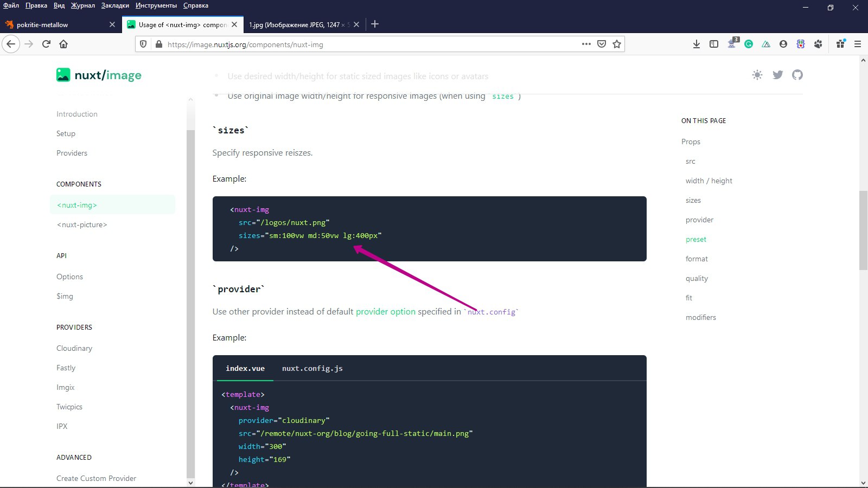
Task: Switch code block to nuxt.config.js tab
Action: (x=312, y=368)
